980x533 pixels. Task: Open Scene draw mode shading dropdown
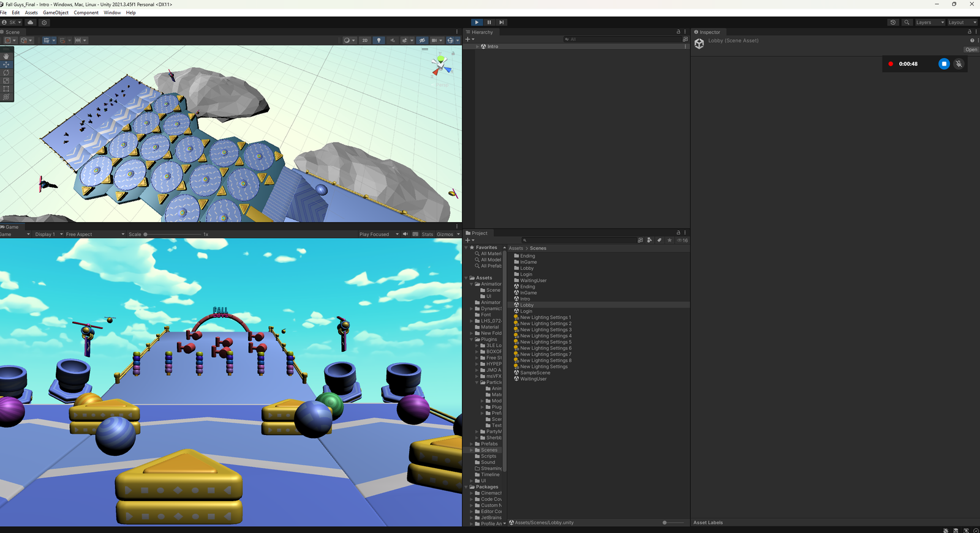349,40
